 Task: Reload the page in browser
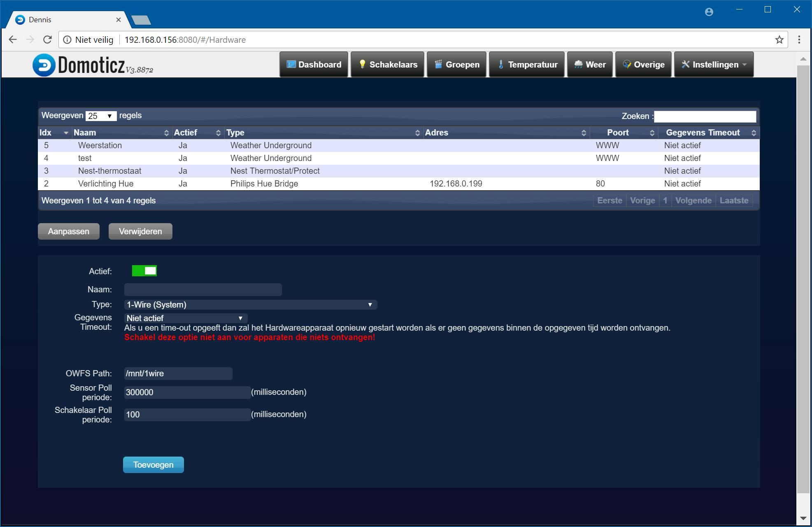(x=47, y=40)
